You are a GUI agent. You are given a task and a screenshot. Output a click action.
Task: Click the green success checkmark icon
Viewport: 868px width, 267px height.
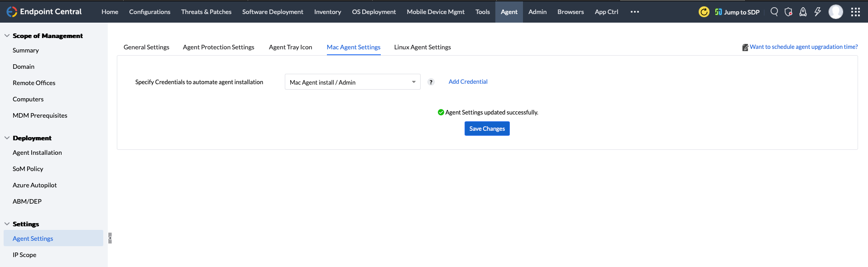point(441,112)
